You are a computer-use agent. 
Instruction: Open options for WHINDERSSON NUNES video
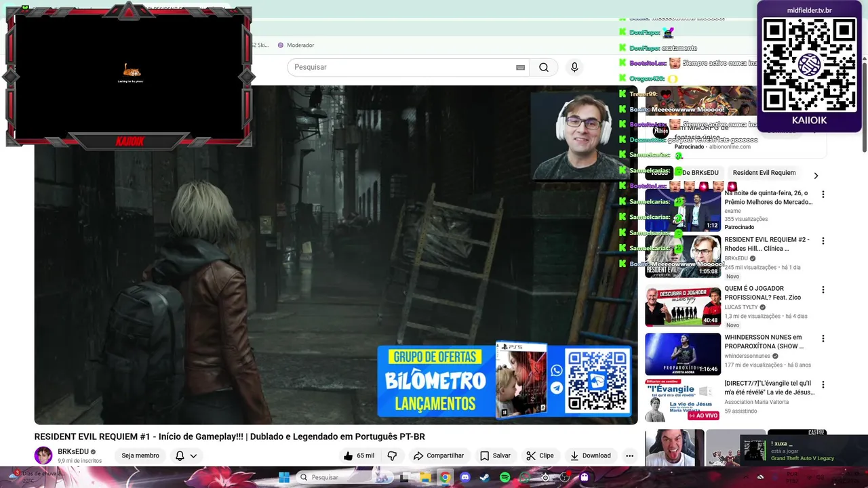823,338
